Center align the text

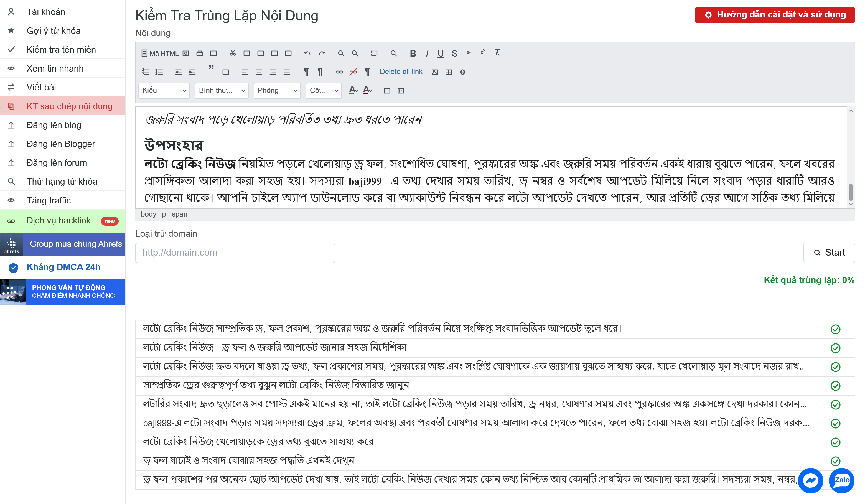259,72
